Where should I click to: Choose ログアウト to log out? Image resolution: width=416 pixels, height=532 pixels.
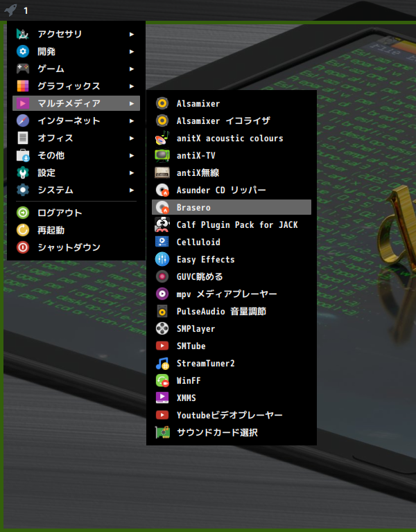tap(76, 213)
